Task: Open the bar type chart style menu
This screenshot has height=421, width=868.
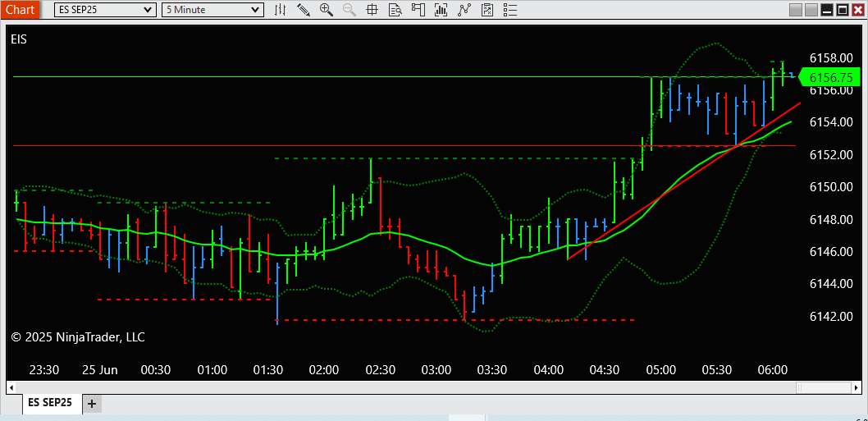Action: (281, 9)
